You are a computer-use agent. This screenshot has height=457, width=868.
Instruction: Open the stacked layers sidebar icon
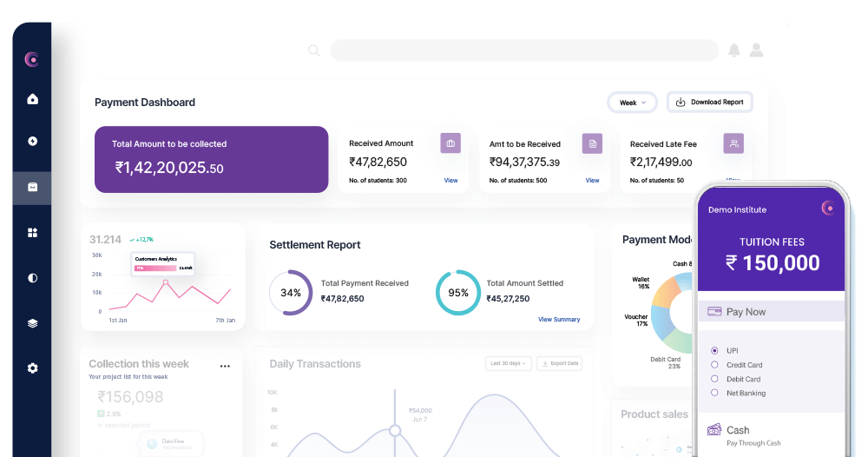pos(33,323)
